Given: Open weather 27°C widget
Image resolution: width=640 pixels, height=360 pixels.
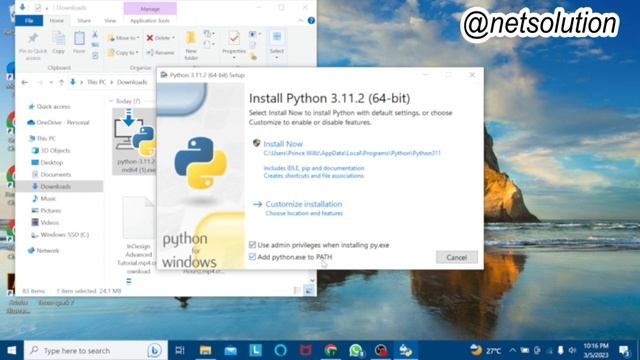Looking at the screenshot, I should pos(485,350).
